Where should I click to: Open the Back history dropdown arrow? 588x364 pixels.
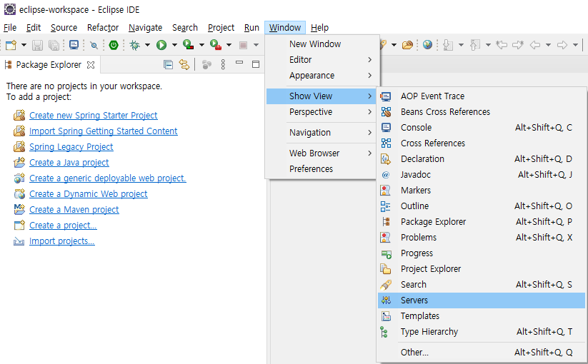point(548,45)
